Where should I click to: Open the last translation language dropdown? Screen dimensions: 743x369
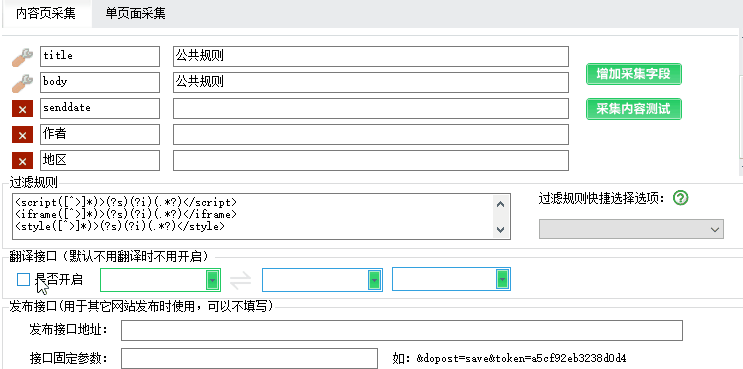point(451,279)
